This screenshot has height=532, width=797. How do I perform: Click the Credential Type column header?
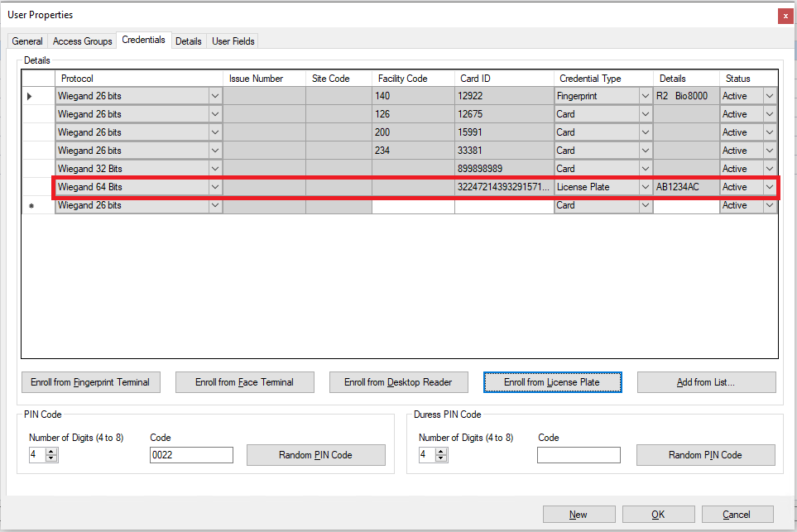click(x=604, y=79)
